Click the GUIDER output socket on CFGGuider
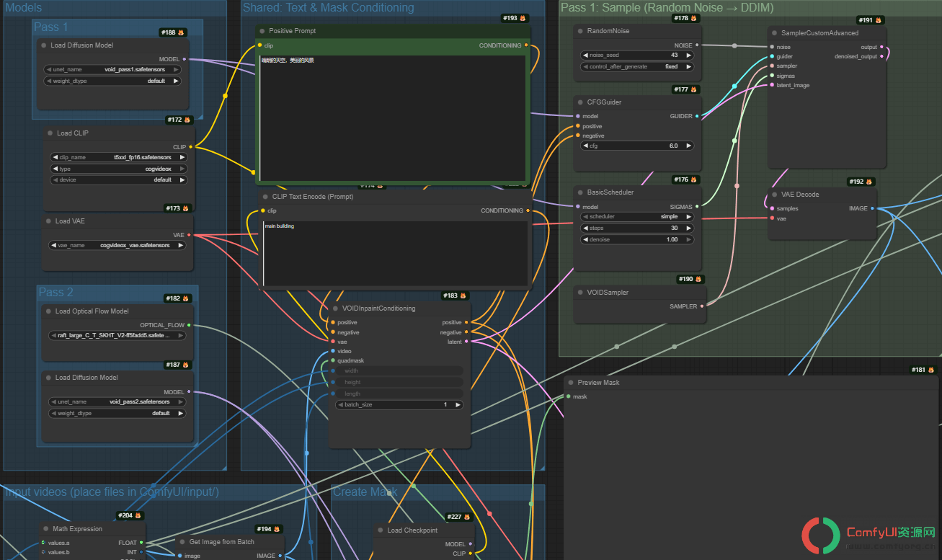Image resolution: width=942 pixels, height=560 pixels. tap(697, 116)
